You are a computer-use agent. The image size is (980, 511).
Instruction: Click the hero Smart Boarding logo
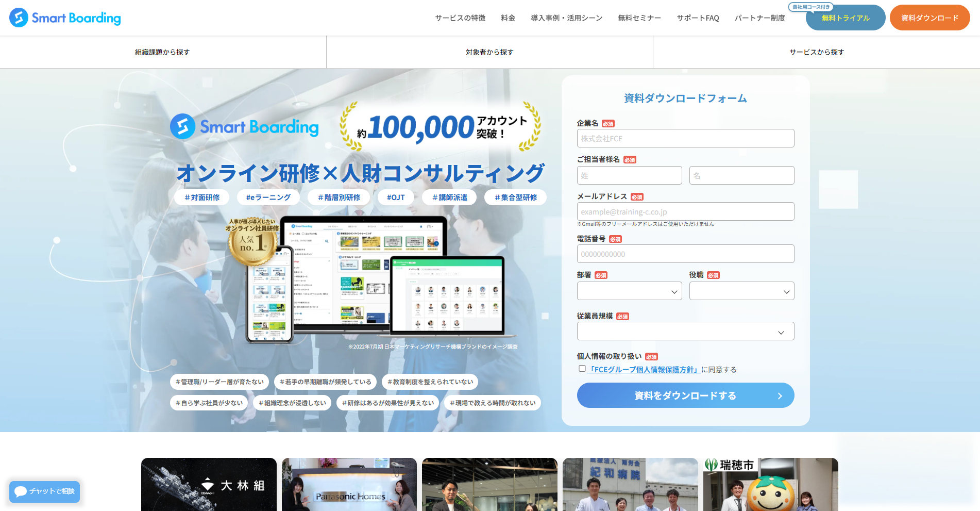tap(245, 127)
